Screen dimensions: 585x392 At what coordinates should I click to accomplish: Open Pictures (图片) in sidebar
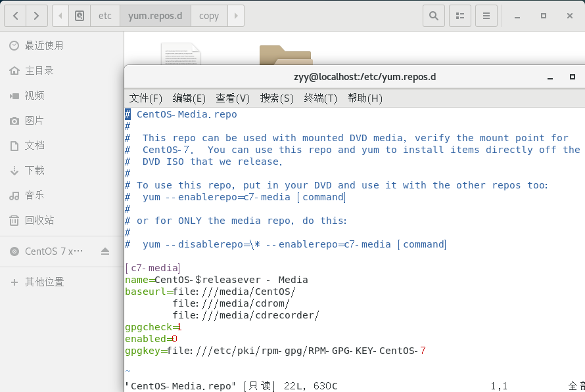62,120
